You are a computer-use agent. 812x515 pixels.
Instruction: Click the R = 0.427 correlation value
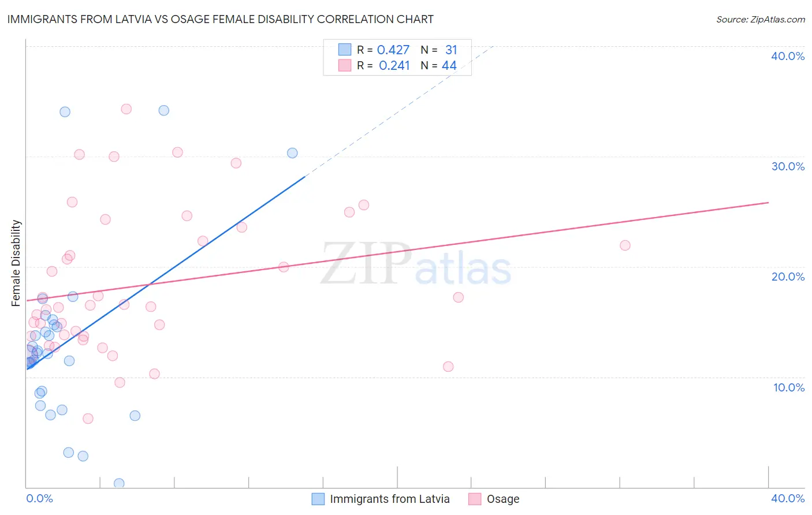383,50
